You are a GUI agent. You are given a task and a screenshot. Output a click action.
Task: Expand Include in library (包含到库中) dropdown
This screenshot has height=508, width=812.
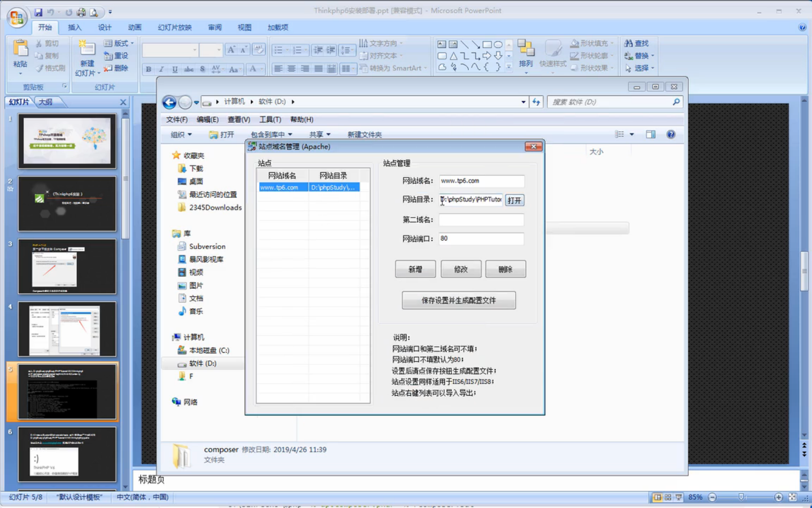[x=271, y=134]
